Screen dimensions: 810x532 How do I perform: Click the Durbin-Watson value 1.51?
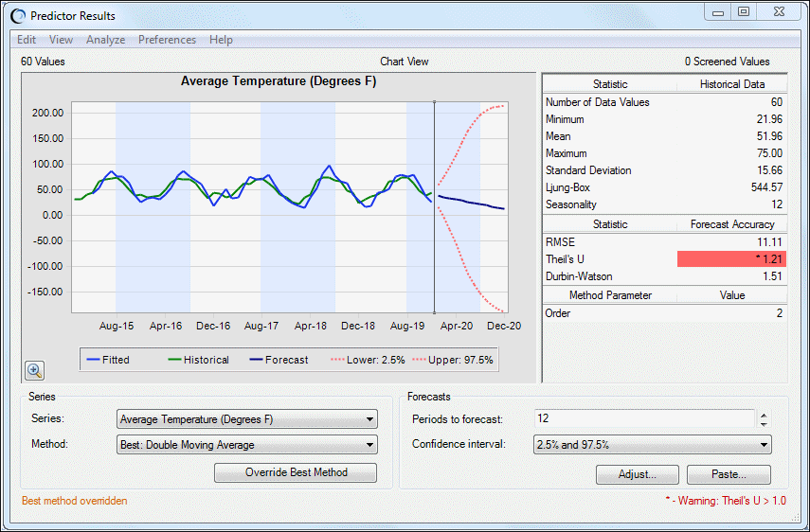773,276
